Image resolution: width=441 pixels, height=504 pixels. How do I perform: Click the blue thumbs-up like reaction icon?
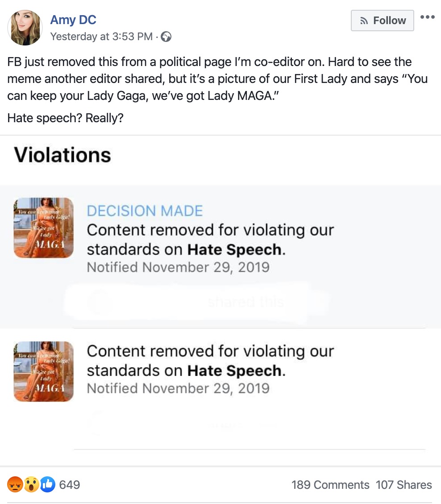(48, 484)
